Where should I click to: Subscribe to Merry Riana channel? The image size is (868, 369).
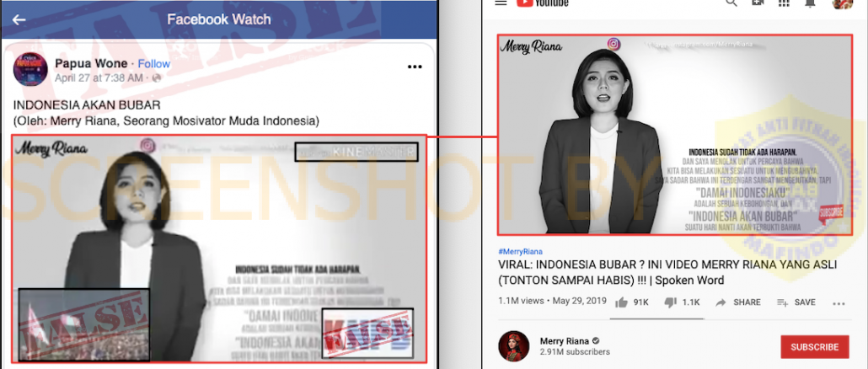click(x=814, y=347)
